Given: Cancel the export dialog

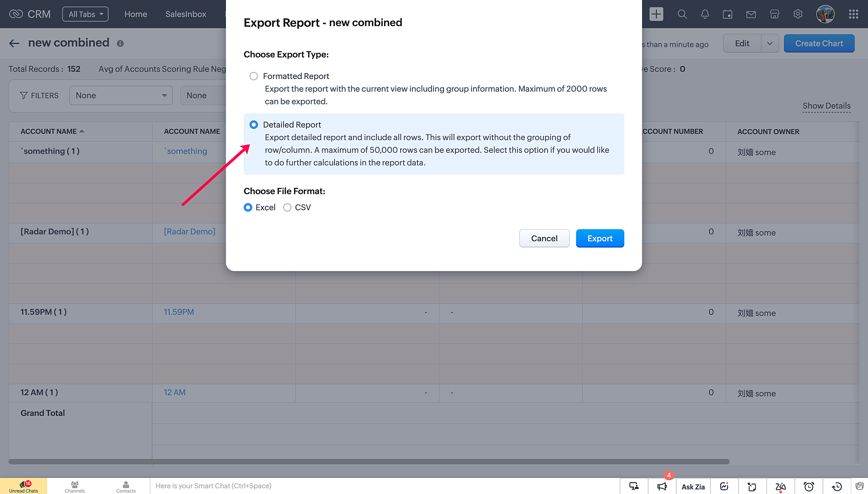Looking at the screenshot, I should (544, 238).
